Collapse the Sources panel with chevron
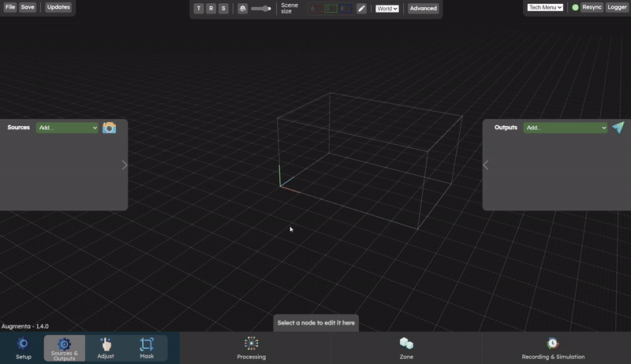The height and width of the screenshot is (364, 631). tap(125, 165)
